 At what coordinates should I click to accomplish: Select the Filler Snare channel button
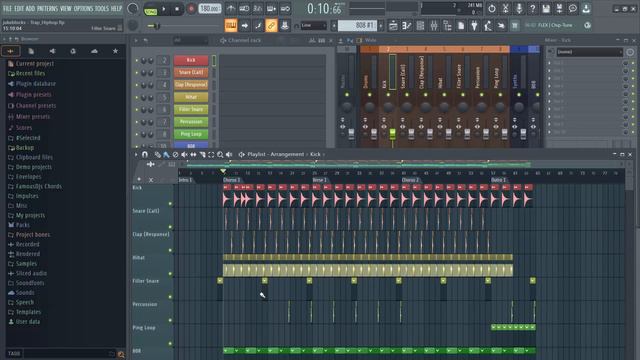point(191,109)
